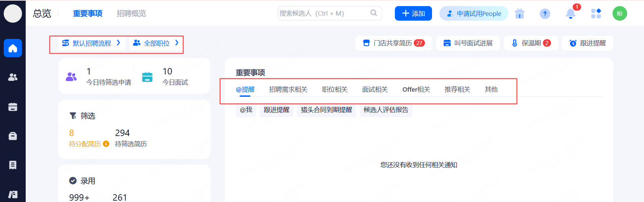Click the blue 添加 button
The image size is (644, 202).
point(413,14)
